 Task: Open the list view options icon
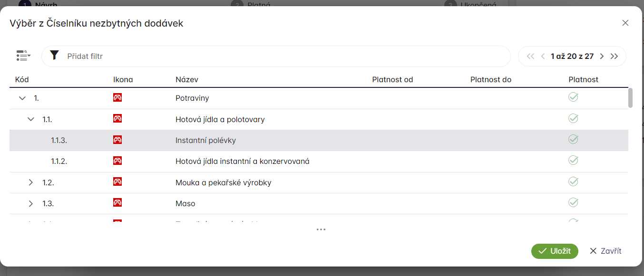point(23,56)
